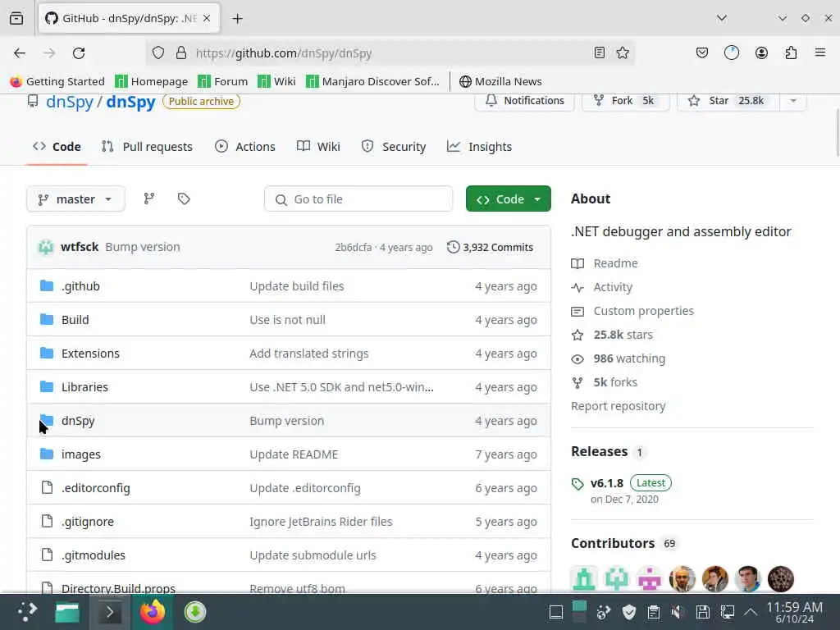
Task: Click the volume icon in system tray
Action: (x=678, y=612)
